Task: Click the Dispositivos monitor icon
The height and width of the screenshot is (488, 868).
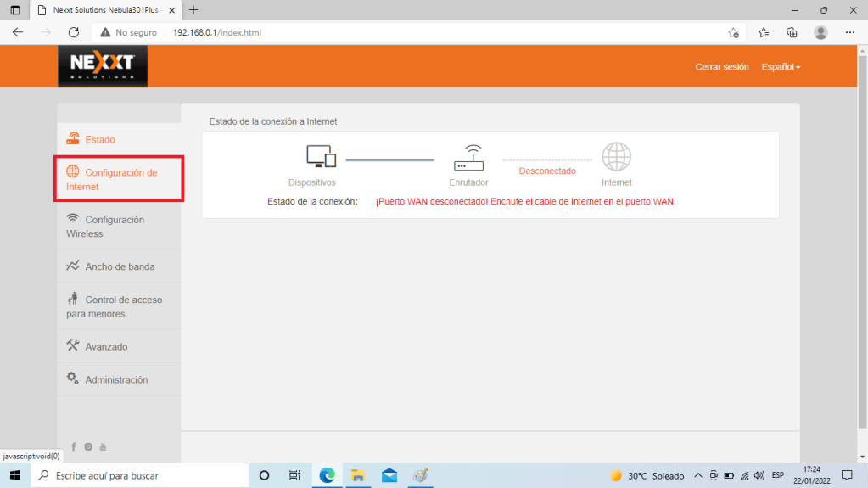Action: coord(321,156)
